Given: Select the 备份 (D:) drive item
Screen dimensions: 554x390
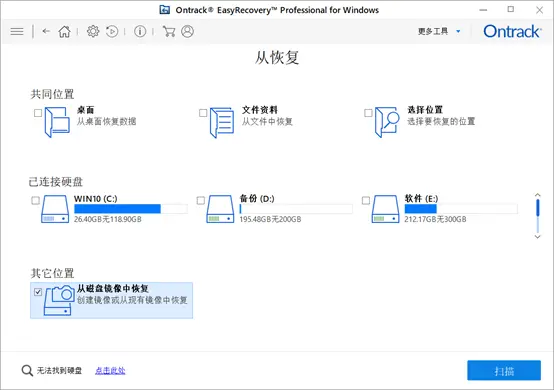Looking at the screenshot, I should pos(275,209).
